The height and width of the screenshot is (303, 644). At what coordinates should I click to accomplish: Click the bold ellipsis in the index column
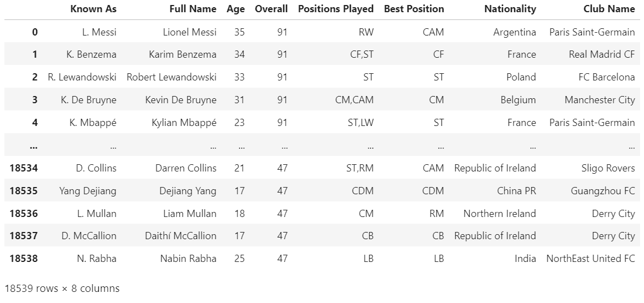click(x=34, y=147)
